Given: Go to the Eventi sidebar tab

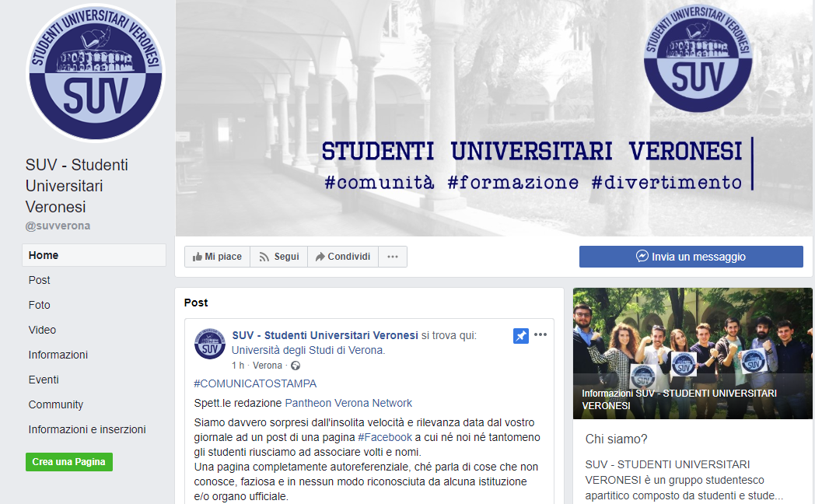Looking at the screenshot, I should click(44, 380).
